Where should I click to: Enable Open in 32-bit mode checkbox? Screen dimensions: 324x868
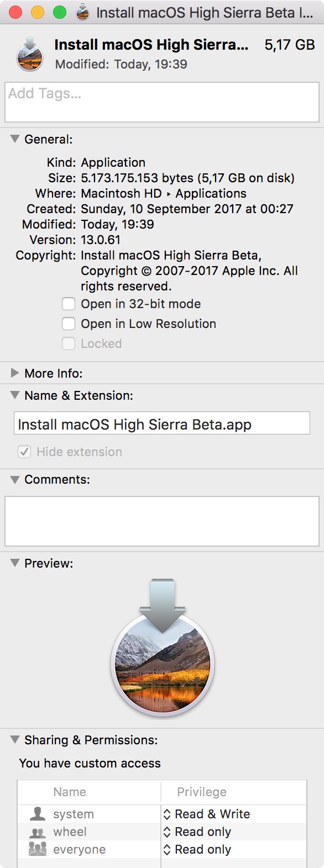pos(69,304)
